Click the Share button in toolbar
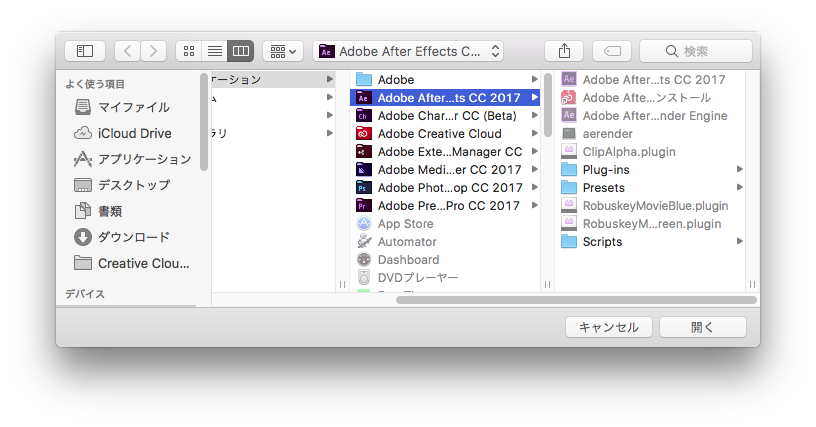Image resolution: width=816 pixels, height=427 pixels. [x=564, y=51]
